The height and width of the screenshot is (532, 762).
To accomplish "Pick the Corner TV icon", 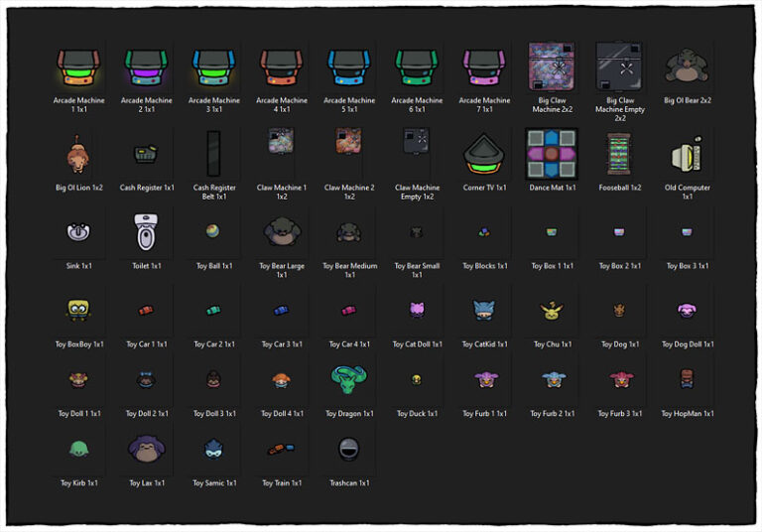I will click(484, 154).
